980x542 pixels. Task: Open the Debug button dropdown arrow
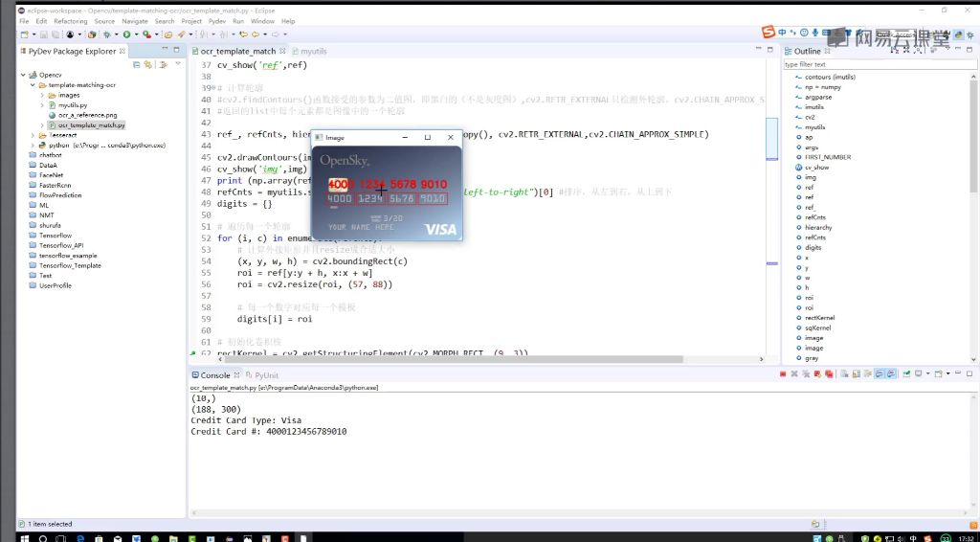[116, 34]
